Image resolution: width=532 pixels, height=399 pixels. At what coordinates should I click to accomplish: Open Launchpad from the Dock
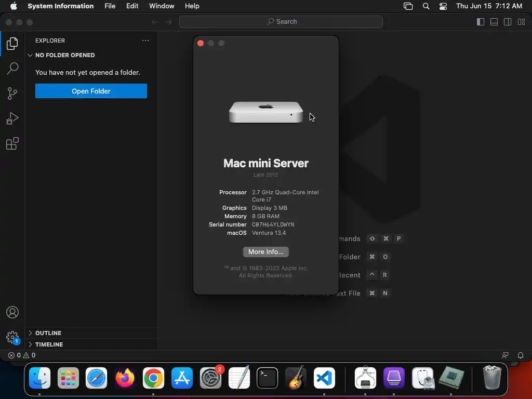pyautogui.click(x=68, y=378)
